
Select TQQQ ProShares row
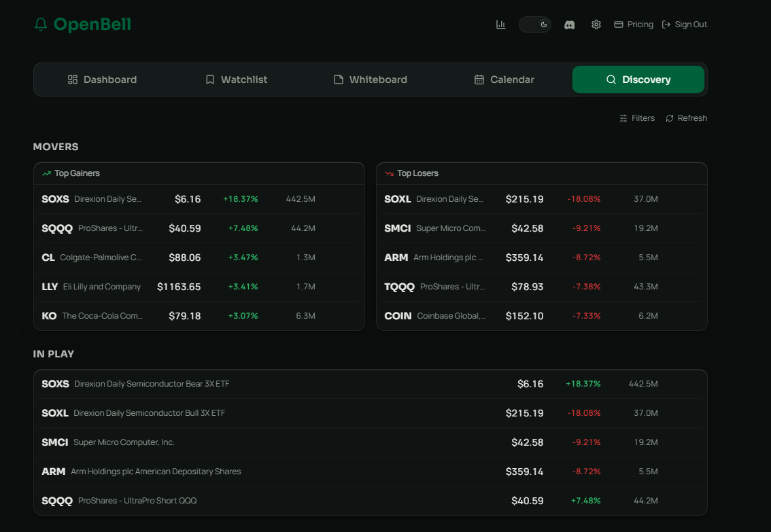pos(542,287)
